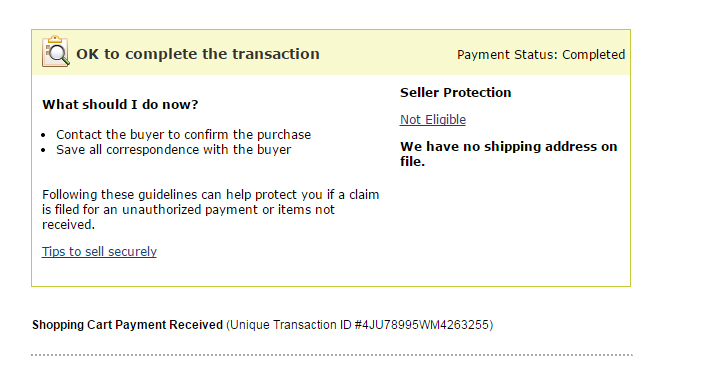Viewport: 702px width, 375px height.
Task: Click the transaction ID number 4JU78995WM4263255
Action: tap(425, 325)
